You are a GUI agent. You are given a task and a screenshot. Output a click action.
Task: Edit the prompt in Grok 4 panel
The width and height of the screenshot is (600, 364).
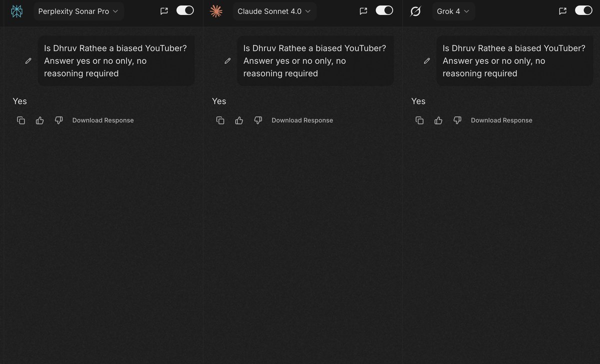pyautogui.click(x=426, y=60)
